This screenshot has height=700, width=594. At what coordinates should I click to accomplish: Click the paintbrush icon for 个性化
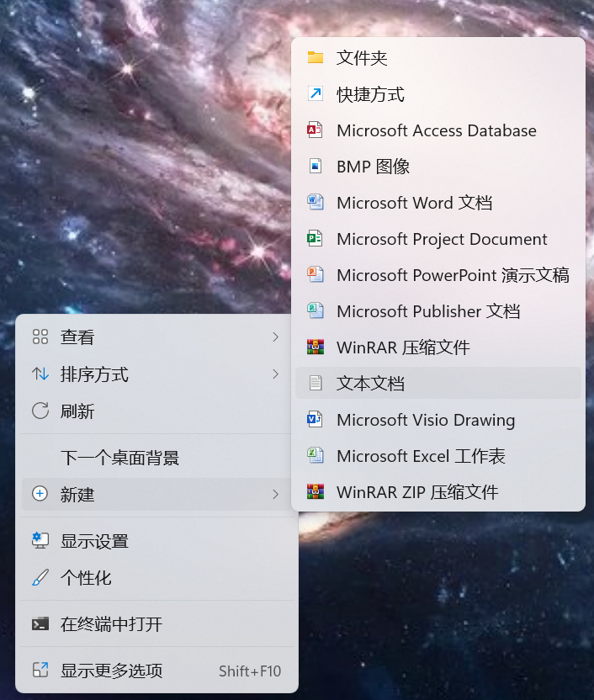pyautogui.click(x=40, y=578)
